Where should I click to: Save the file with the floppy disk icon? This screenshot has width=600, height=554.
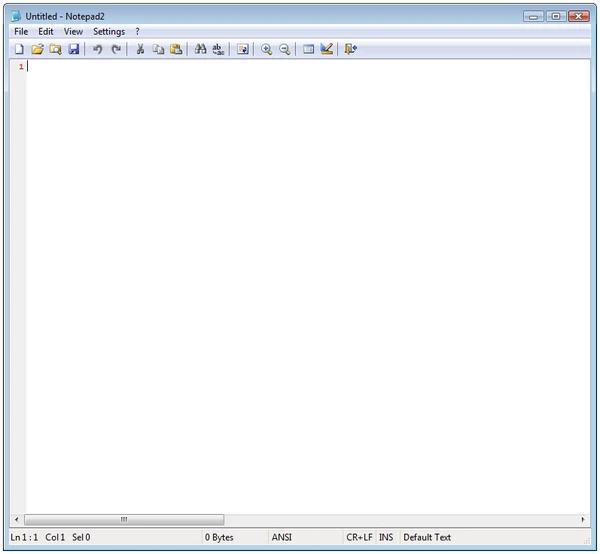(x=73, y=49)
